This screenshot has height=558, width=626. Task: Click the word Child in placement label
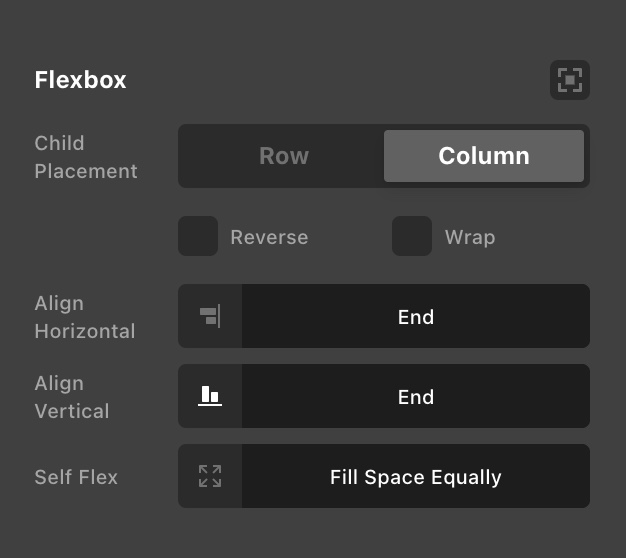[x=59, y=143]
